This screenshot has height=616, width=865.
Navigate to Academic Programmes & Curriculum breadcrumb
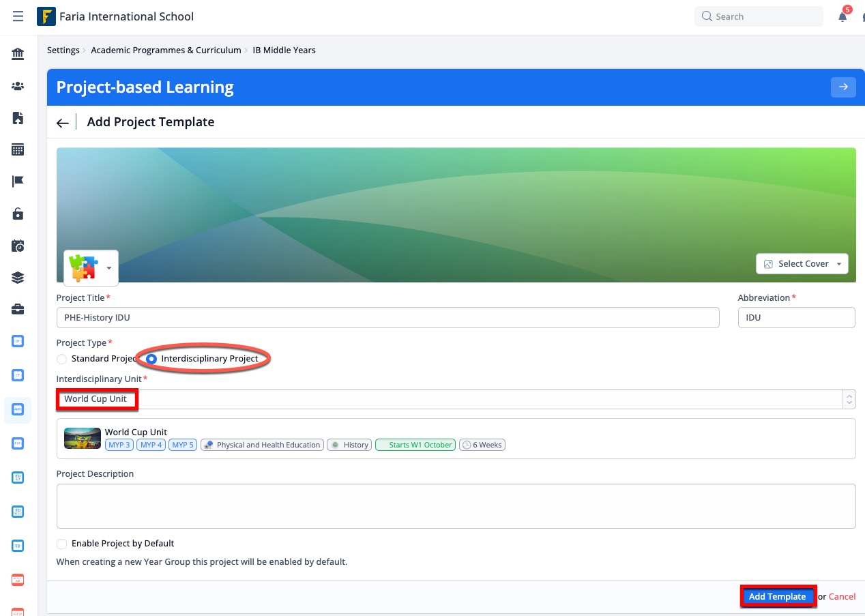tap(166, 50)
